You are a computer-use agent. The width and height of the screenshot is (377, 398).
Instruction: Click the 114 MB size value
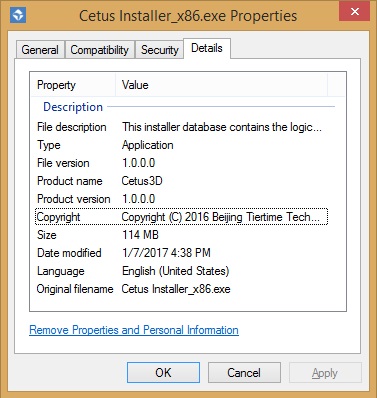[140, 235]
